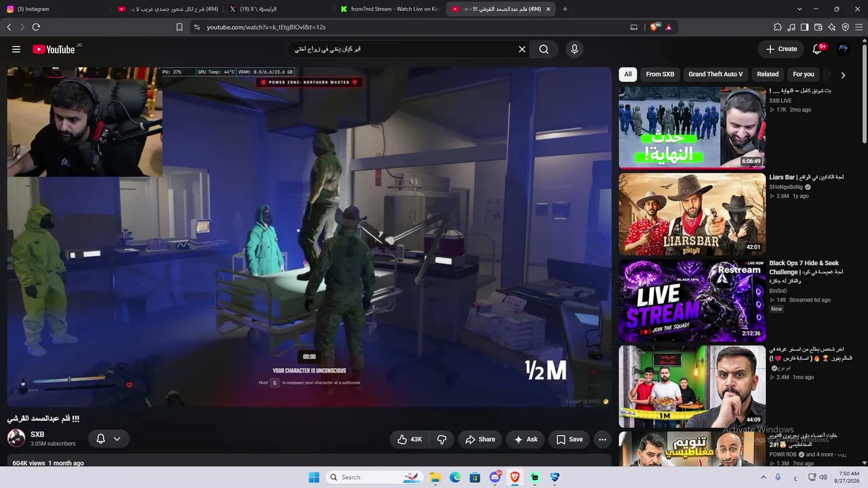The image size is (868, 488).
Task: Submit search with the magnifier button
Action: click(x=544, y=49)
